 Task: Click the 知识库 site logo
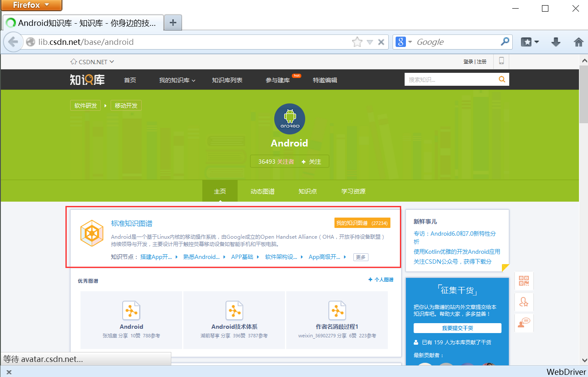87,80
